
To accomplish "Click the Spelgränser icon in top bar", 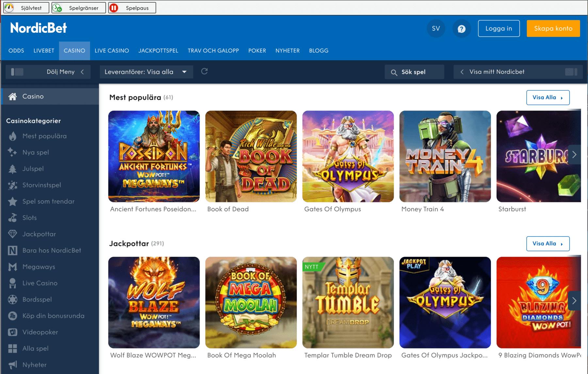I will [x=57, y=8].
